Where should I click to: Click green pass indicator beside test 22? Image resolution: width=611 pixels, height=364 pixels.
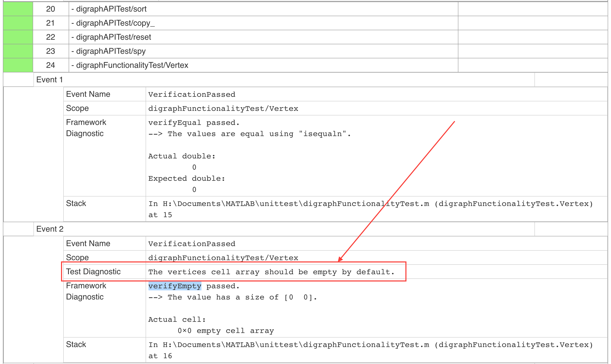pos(18,37)
